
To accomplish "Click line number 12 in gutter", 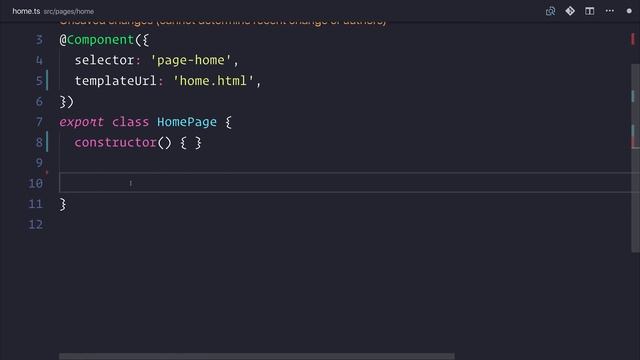I will click(x=36, y=224).
